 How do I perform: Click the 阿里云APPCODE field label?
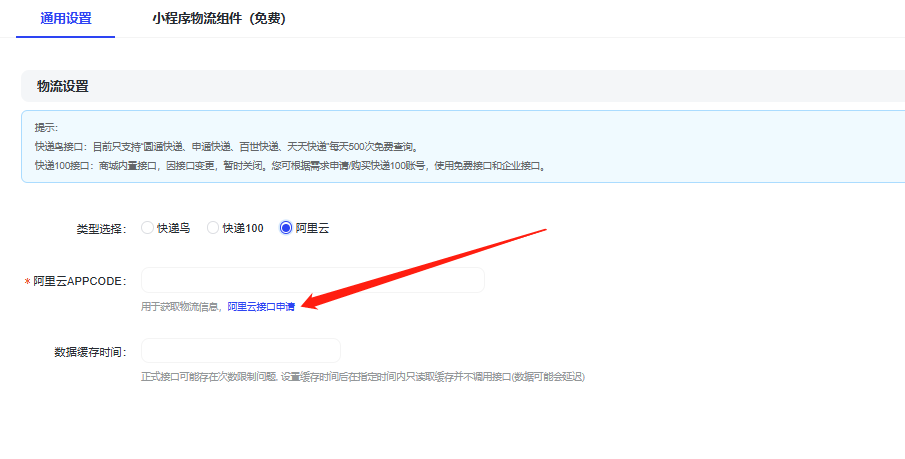point(80,281)
